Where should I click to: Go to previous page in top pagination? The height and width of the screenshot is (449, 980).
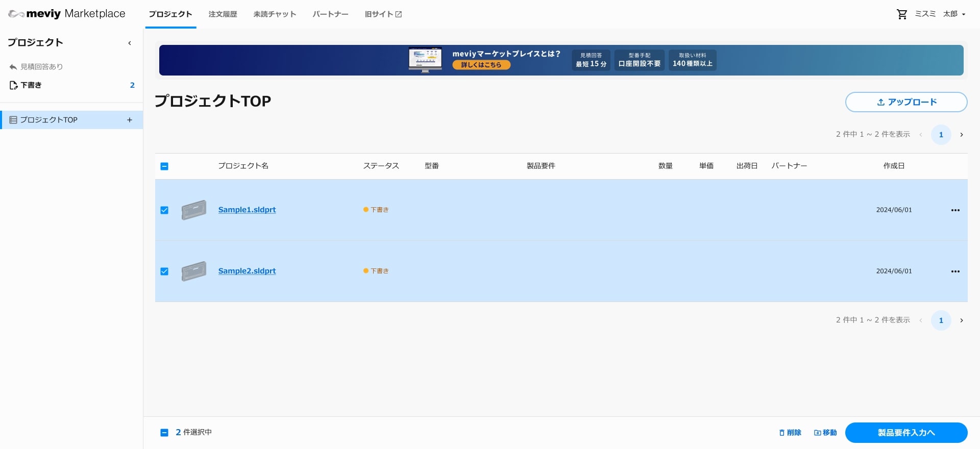(921, 135)
